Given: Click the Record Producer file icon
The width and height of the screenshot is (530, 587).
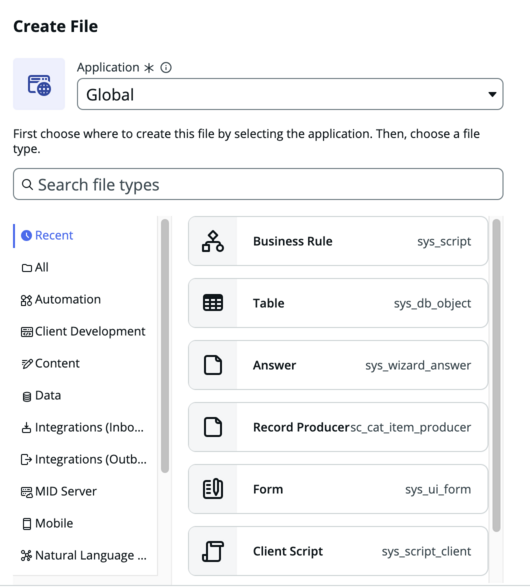Looking at the screenshot, I should pyautogui.click(x=213, y=427).
